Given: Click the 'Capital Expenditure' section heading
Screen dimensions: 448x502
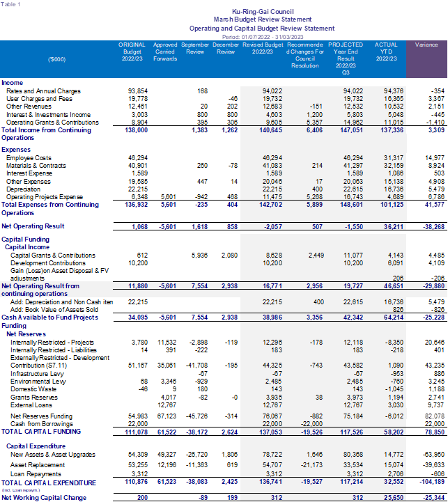Looking at the screenshot, I should pos(36,446).
